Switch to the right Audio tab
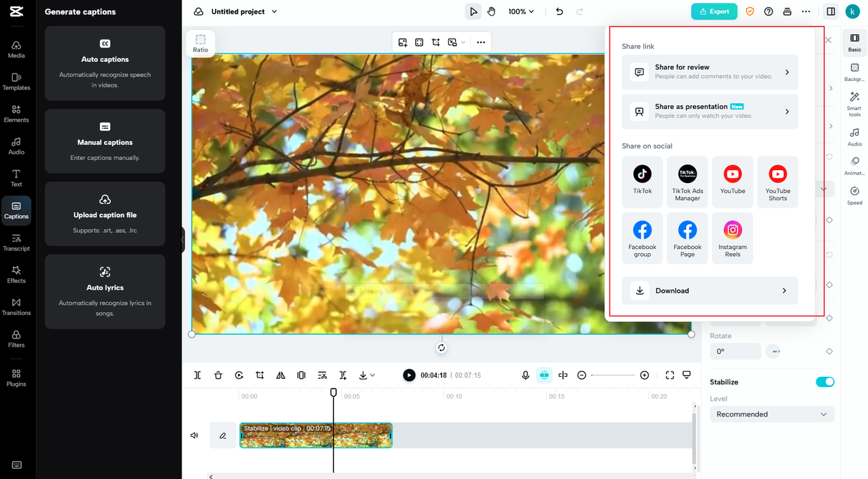The height and width of the screenshot is (479, 868). (854, 137)
